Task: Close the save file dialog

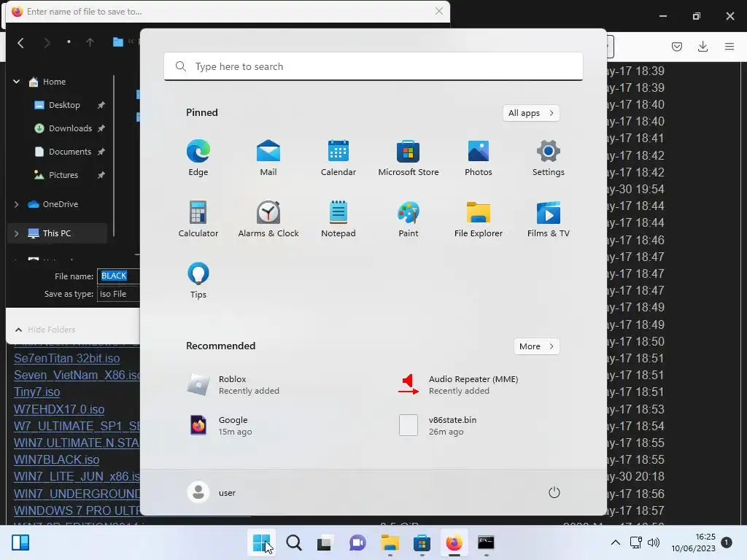Action: point(439,11)
